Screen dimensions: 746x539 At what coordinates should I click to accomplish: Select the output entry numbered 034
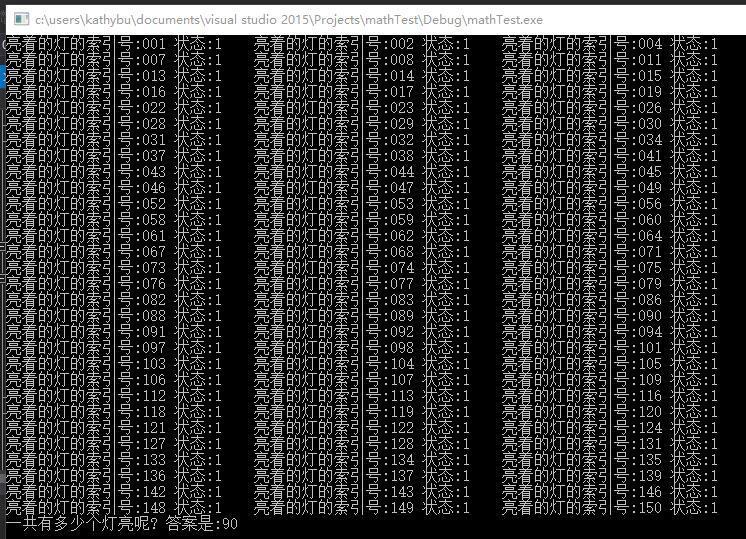[x=610, y=140]
